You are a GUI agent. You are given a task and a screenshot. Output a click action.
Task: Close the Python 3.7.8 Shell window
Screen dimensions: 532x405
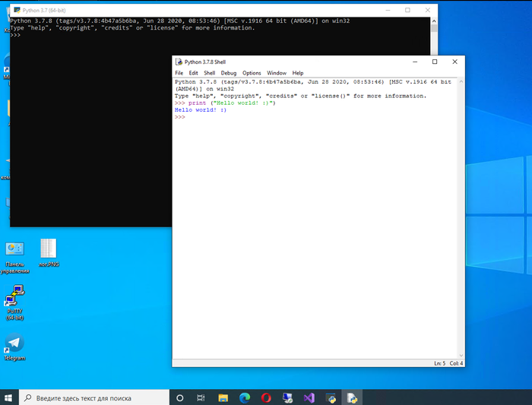pos(454,62)
